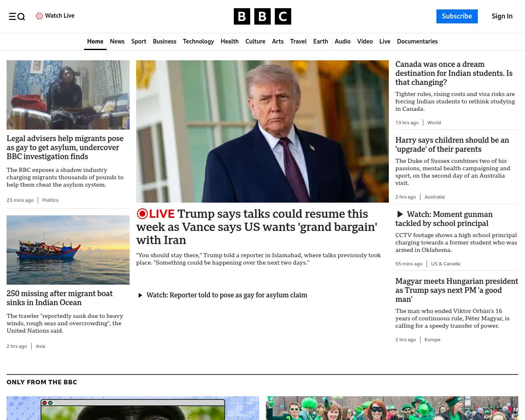Click the BBC logo
Image resolution: width=525 pixels, height=420 pixels.
point(262,16)
